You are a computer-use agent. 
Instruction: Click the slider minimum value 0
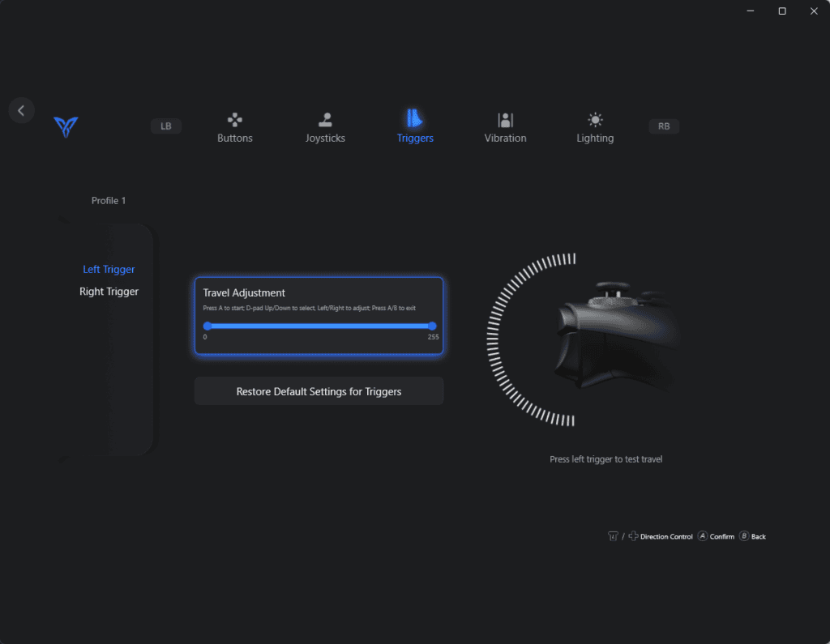click(205, 337)
